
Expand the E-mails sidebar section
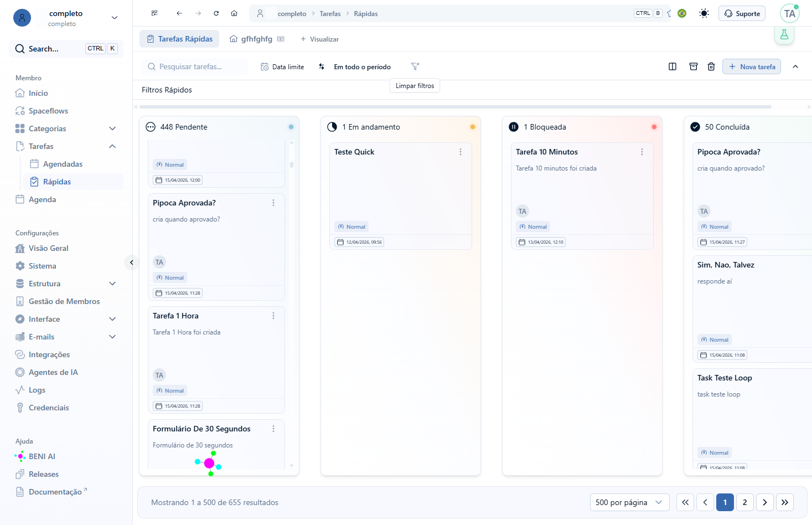(x=112, y=337)
